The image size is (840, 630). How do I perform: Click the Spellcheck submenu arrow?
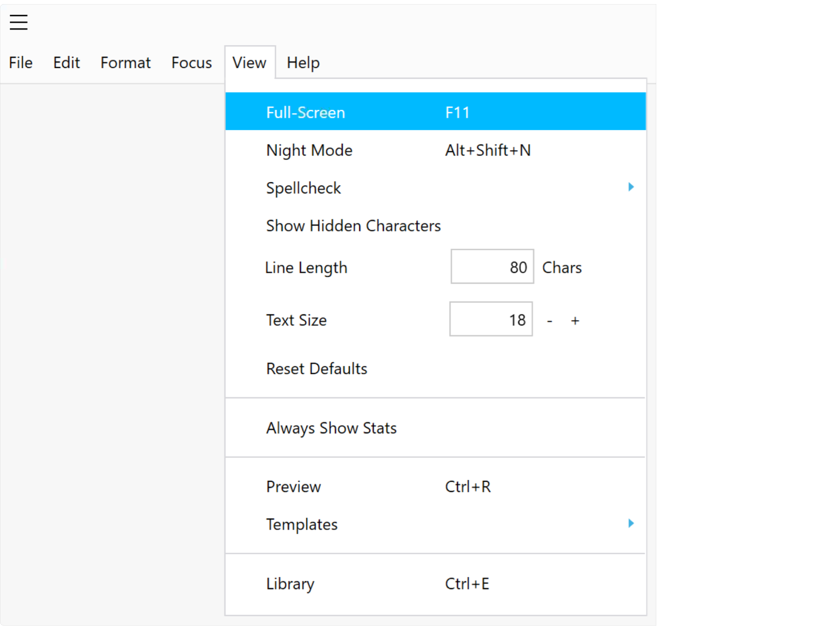[631, 187]
